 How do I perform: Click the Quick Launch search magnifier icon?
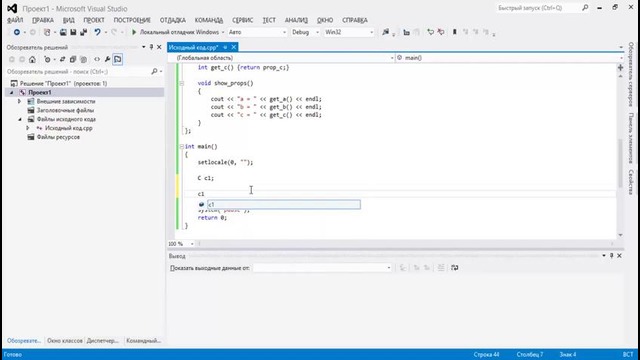pos(585,8)
